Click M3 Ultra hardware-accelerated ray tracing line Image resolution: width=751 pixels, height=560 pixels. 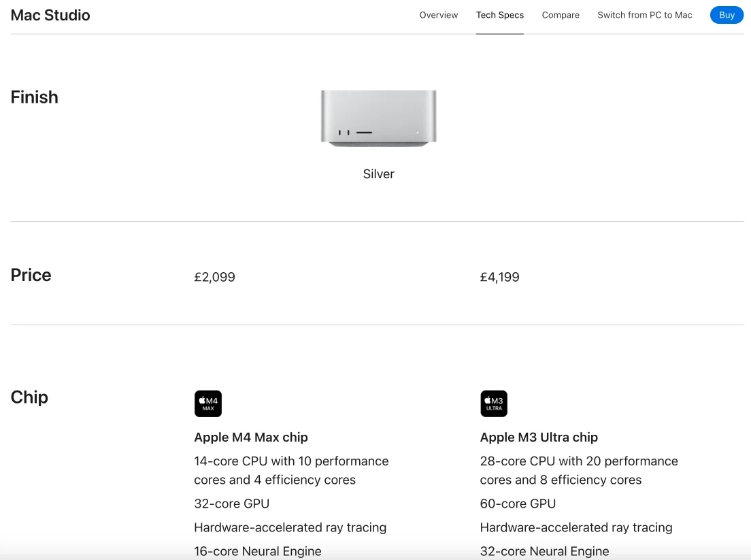(x=576, y=527)
